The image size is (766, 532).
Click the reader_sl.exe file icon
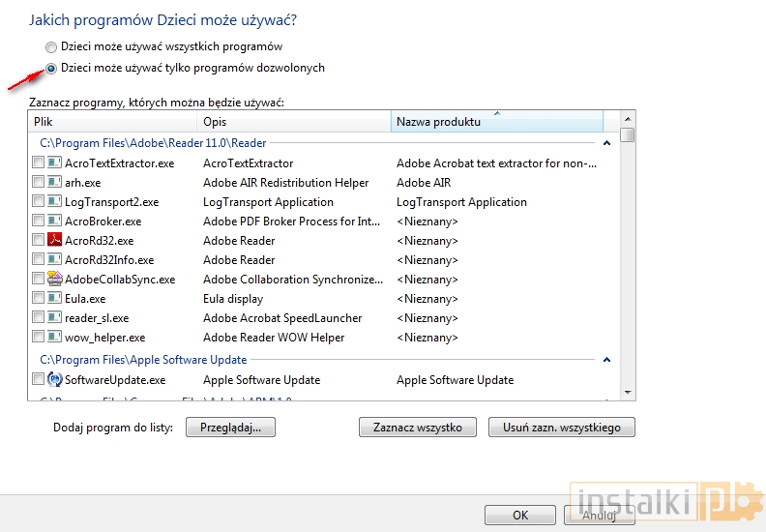tap(54, 318)
